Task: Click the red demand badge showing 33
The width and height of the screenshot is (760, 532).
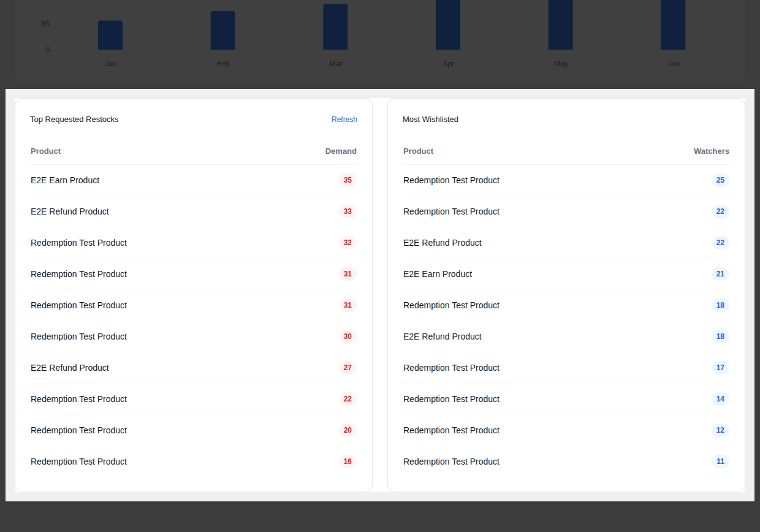Action: tap(348, 211)
